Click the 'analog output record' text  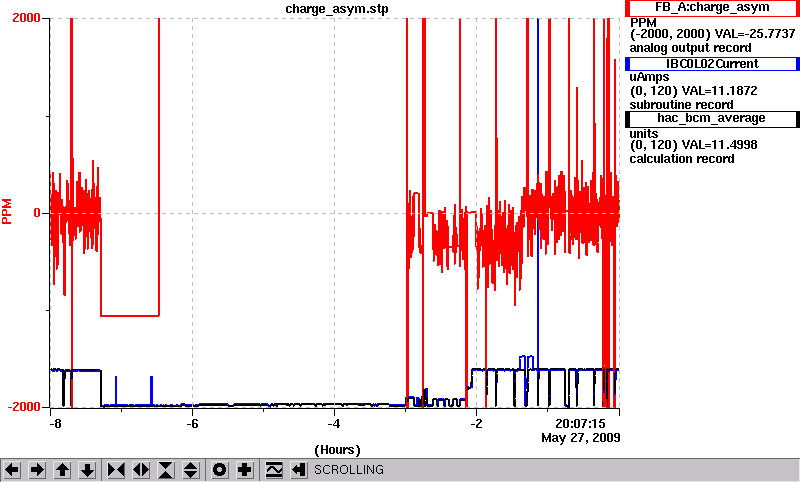coord(690,48)
